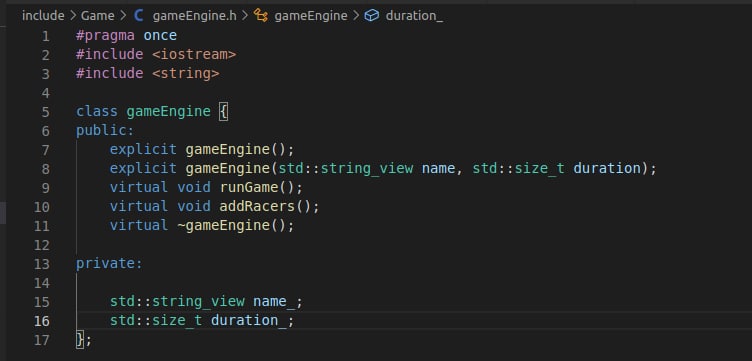Click the 'explicit' keyword on line 8
The image size is (752, 361).
143,168
